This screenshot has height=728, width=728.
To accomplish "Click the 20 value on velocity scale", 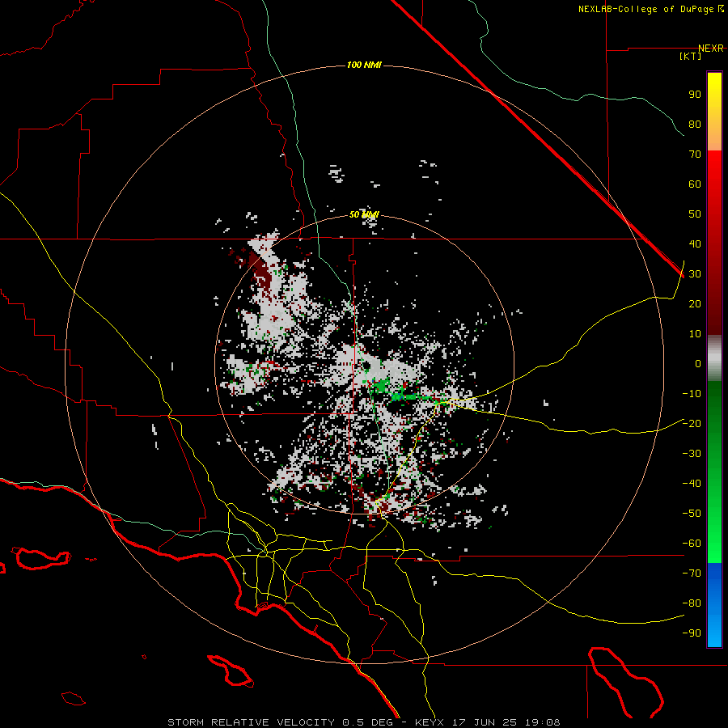I will point(695,304).
